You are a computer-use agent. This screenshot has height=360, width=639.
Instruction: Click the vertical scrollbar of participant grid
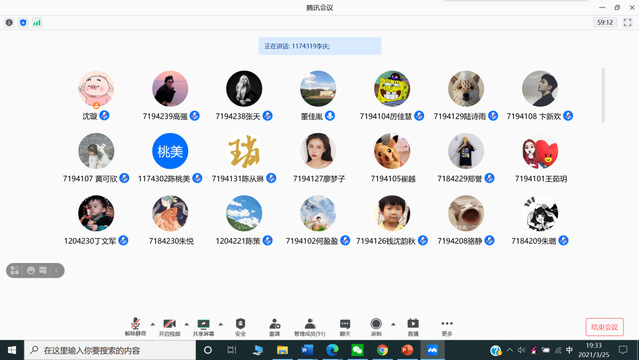coord(603,95)
